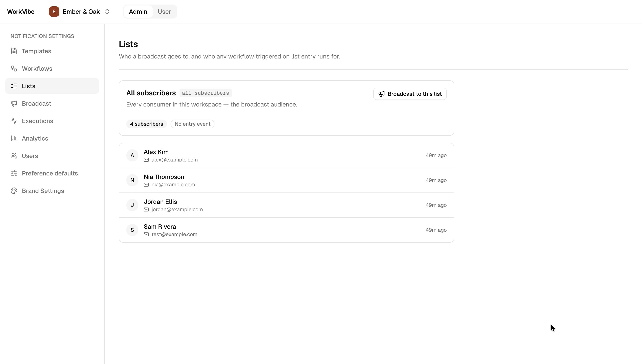Click 49m ago in Sam Rivera row
Viewport: 642px width, 364px height.
pos(436,230)
